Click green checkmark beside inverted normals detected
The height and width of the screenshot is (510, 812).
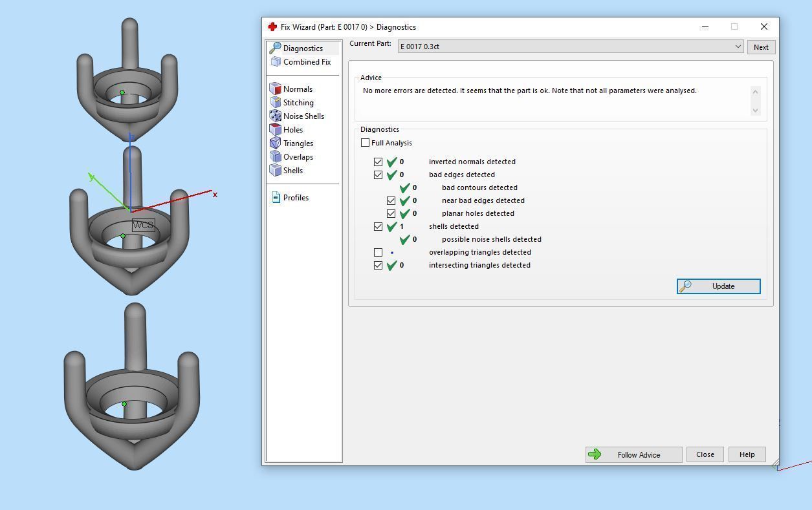tap(391, 162)
